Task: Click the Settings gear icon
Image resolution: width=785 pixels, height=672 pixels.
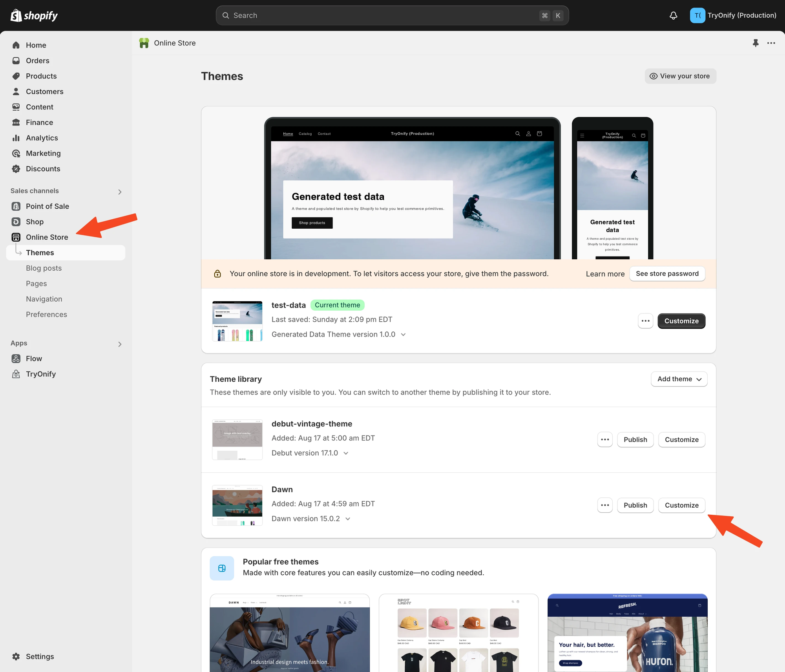Action: (16, 656)
